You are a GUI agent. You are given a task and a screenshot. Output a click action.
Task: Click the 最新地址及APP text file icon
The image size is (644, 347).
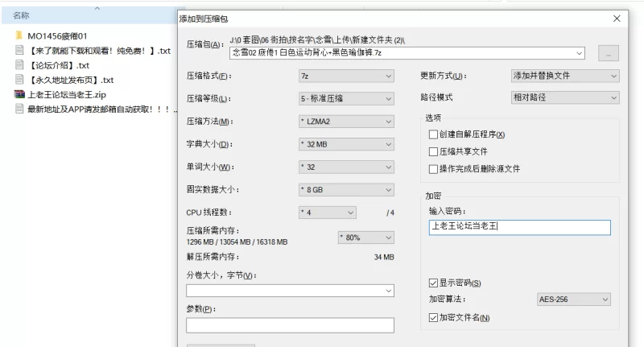pos(19,109)
